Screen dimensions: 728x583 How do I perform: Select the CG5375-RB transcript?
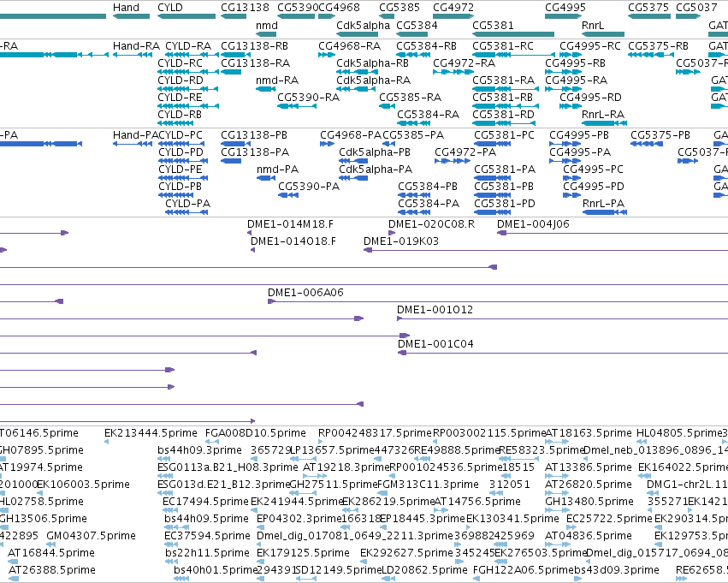[x=651, y=55]
